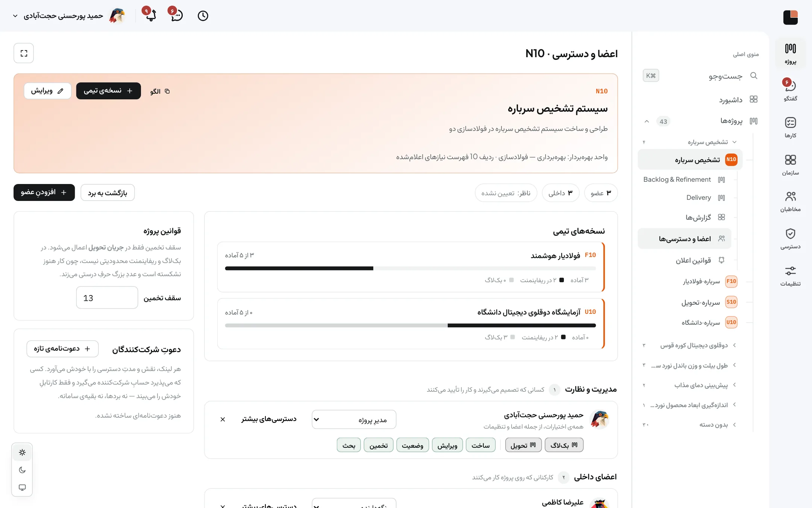Open Delivery sidebar item
812x508 pixels.
click(684, 198)
